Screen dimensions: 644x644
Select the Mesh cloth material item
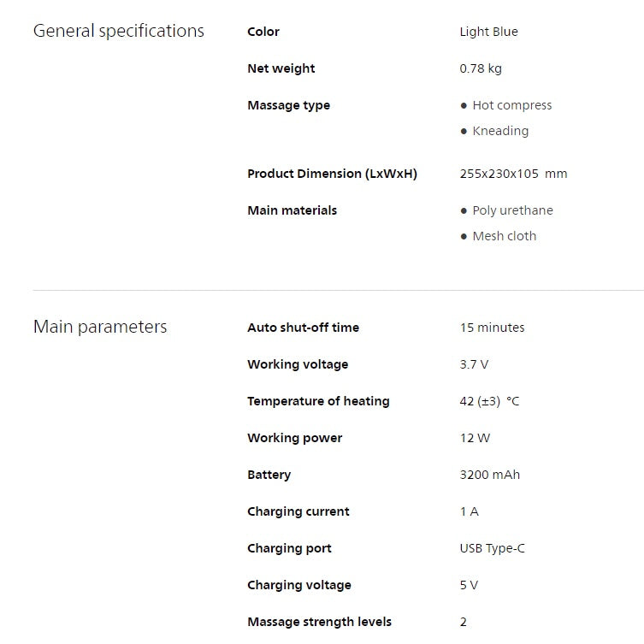(504, 236)
